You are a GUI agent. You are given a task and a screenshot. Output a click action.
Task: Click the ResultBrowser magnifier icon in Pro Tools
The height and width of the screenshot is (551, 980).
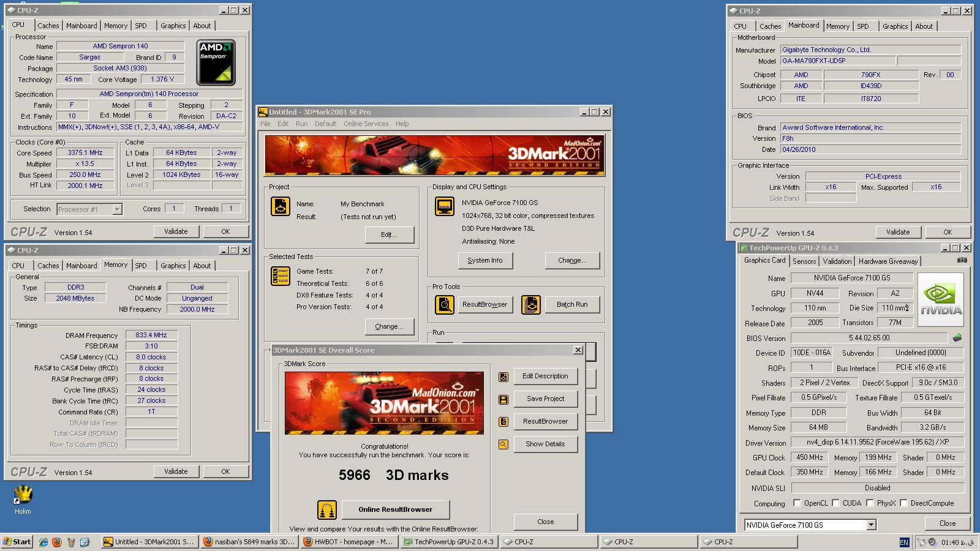point(445,304)
